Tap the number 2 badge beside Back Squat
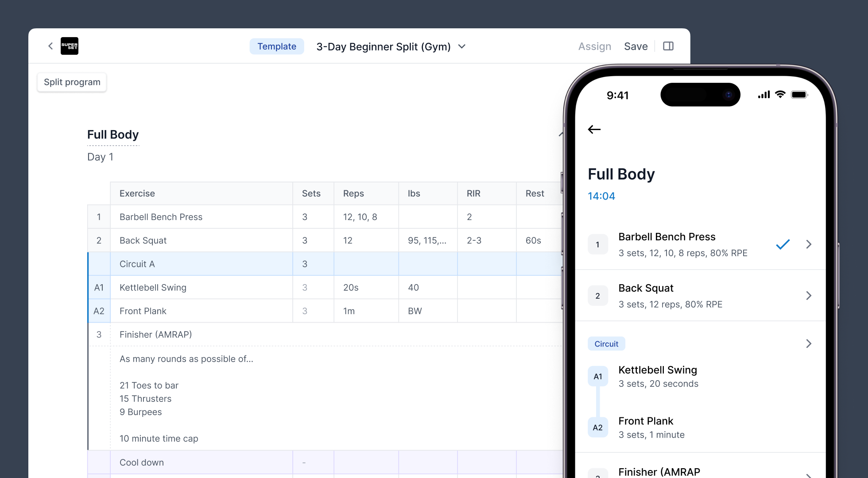 (x=597, y=296)
